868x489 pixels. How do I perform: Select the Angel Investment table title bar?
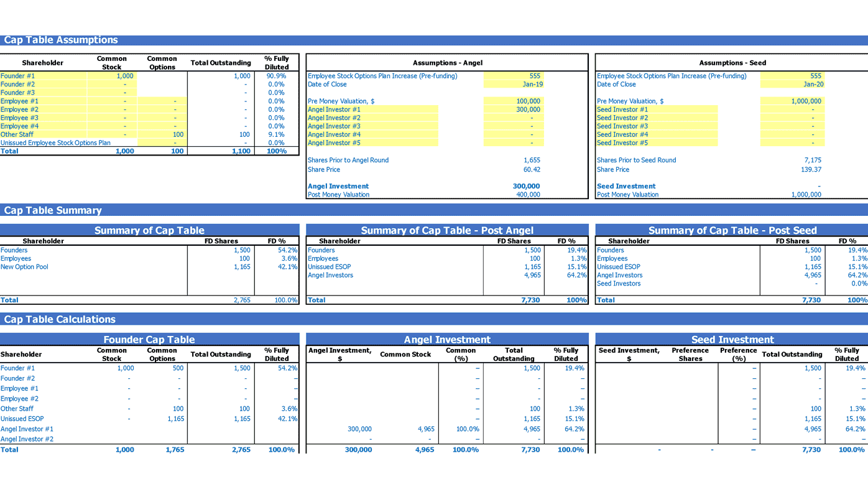pos(447,340)
